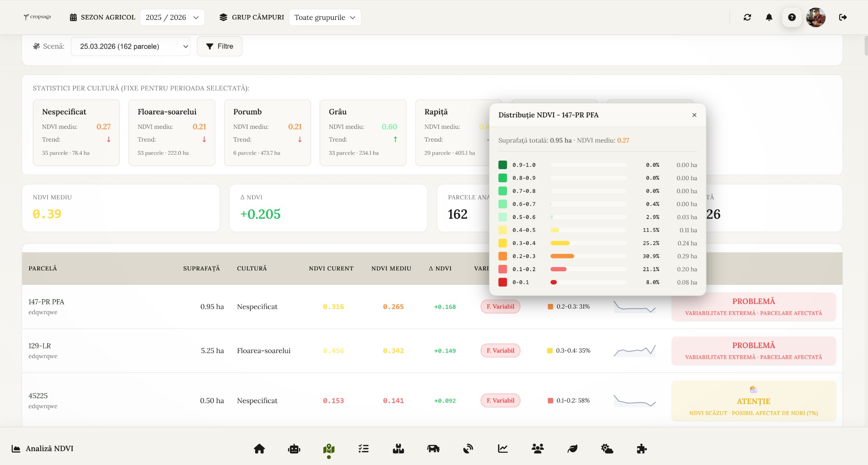Open the Scenă date selector 25.03.2026
Image resolution: width=868 pixels, height=465 pixels.
coord(131,46)
